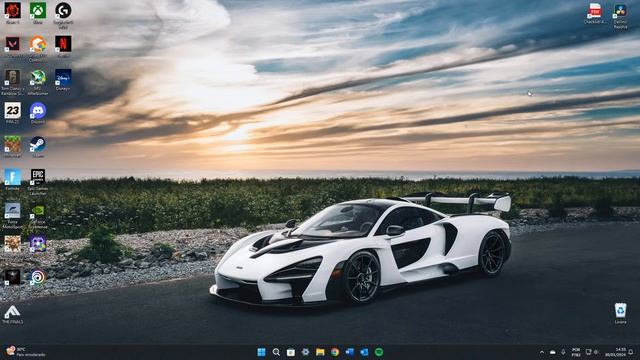The width and height of the screenshot is (640, 360).
Task: Open Spotify from taskbar
Action: [379, 352]
